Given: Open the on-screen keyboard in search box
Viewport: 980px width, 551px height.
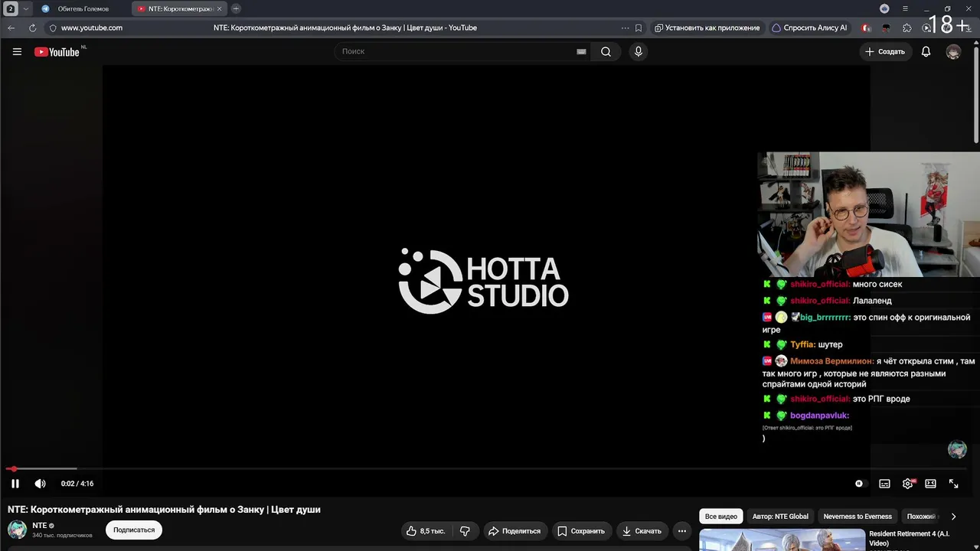Looking at the screenshot, I should 581,52.
